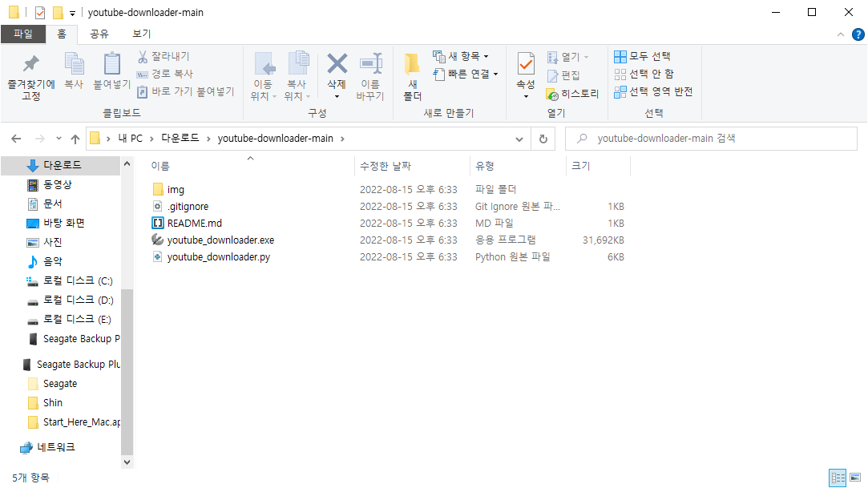Open Help with the question mark icon
Viewport: 868px width, 488px height.
[858, 34]
